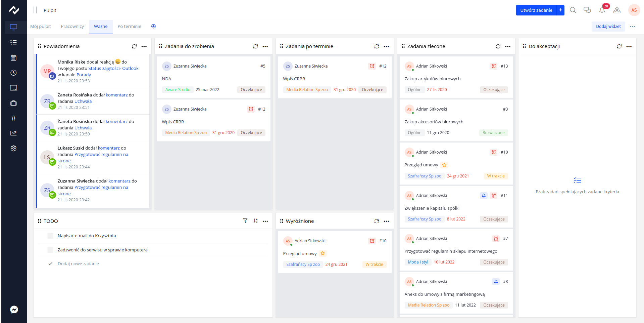This screenshot has height=323, width=644.
Task: Select the Ważne tab
Action: pos(101,26)
